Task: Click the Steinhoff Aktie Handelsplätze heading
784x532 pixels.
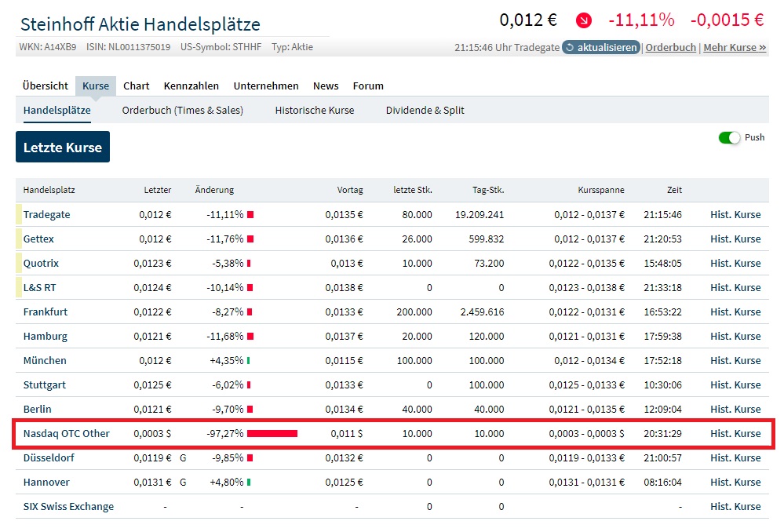Action: [140, 24]
